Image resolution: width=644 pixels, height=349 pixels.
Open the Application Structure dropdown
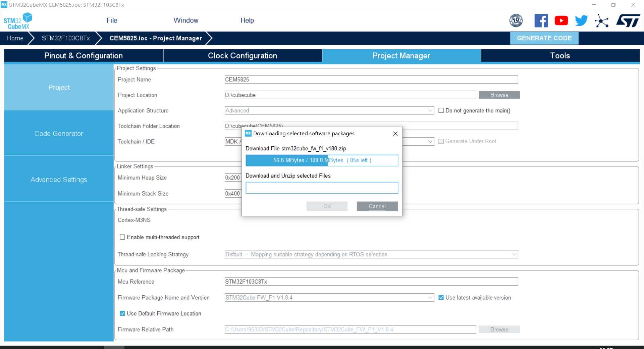[329, 110]
